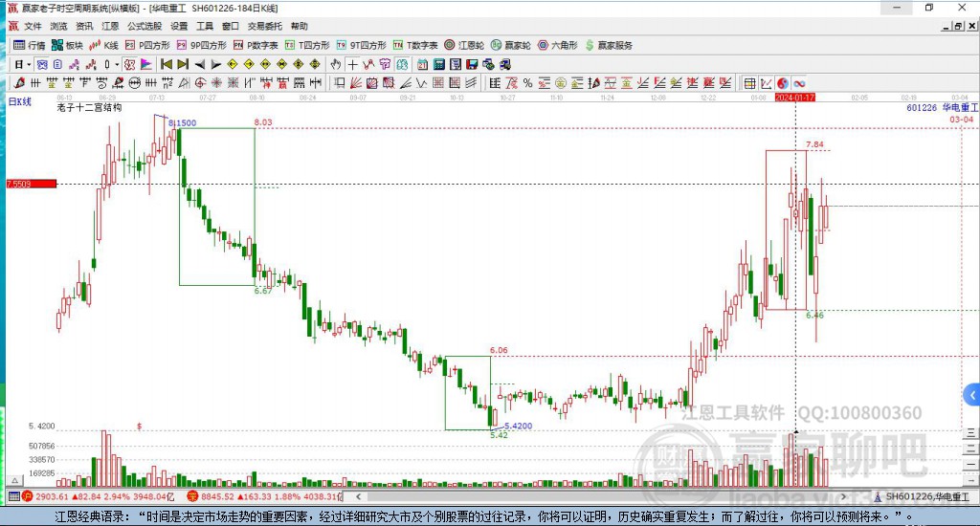
Task: Click SH601226 华电重工 status label
Action: [x=927, y=496]
